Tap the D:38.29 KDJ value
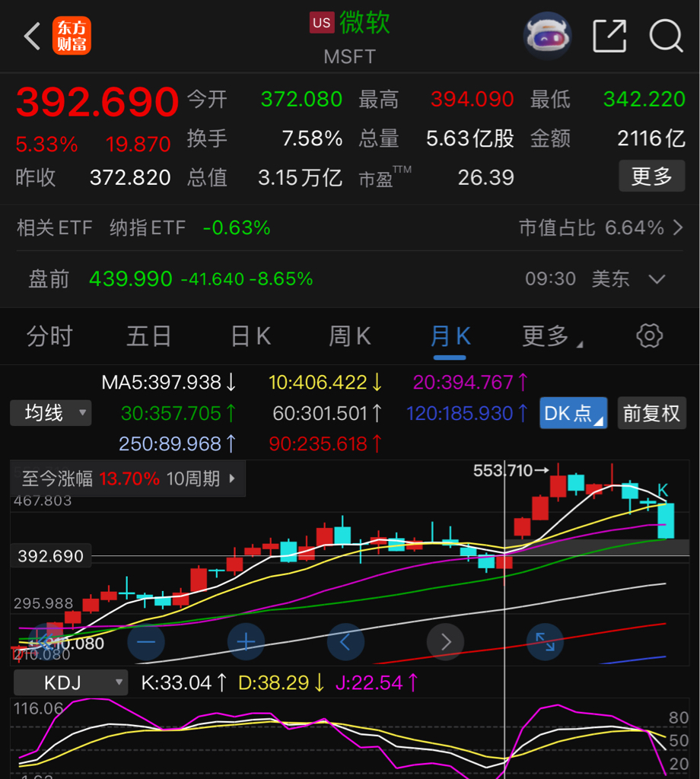The image size is (700, 779). (282, 682)
